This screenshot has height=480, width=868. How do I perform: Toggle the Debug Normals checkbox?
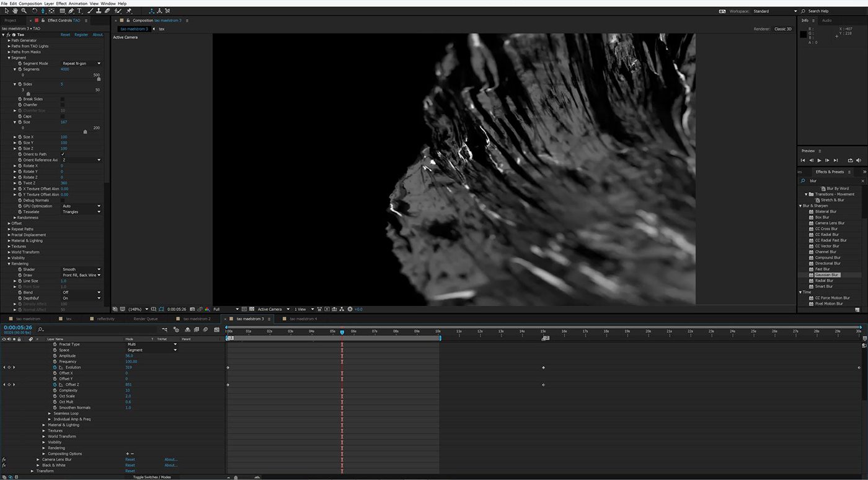63,200
